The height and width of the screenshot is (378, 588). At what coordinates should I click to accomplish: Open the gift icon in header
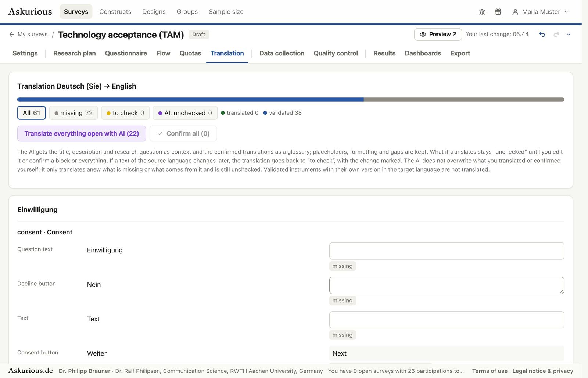pyautogui.click(x=498, y=12)
